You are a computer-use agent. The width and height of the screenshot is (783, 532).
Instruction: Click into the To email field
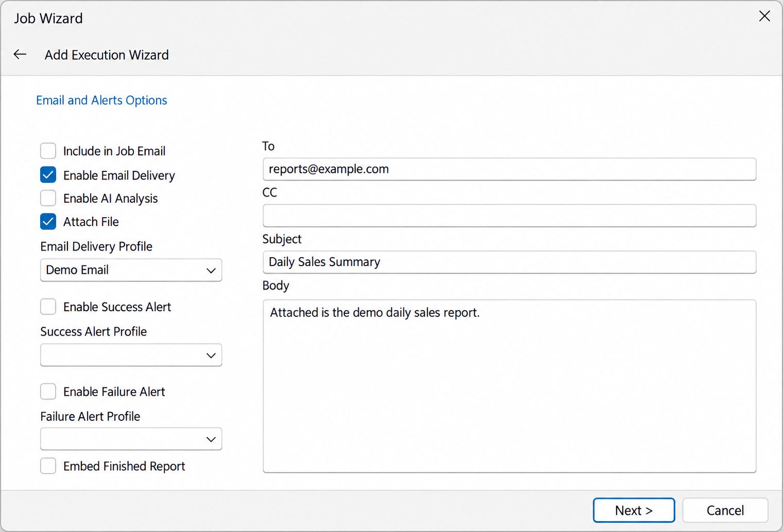509,169
